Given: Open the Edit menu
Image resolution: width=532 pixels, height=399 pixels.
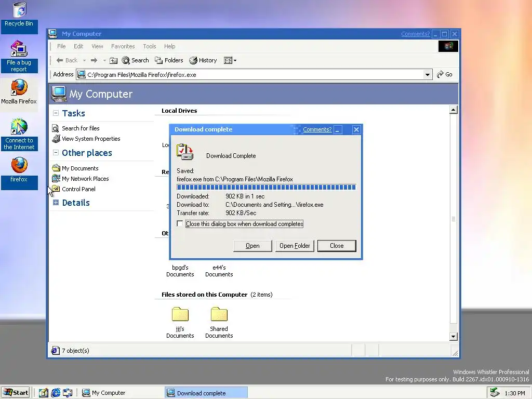Looking at the screenshot, I should click(x=78, y=46).
